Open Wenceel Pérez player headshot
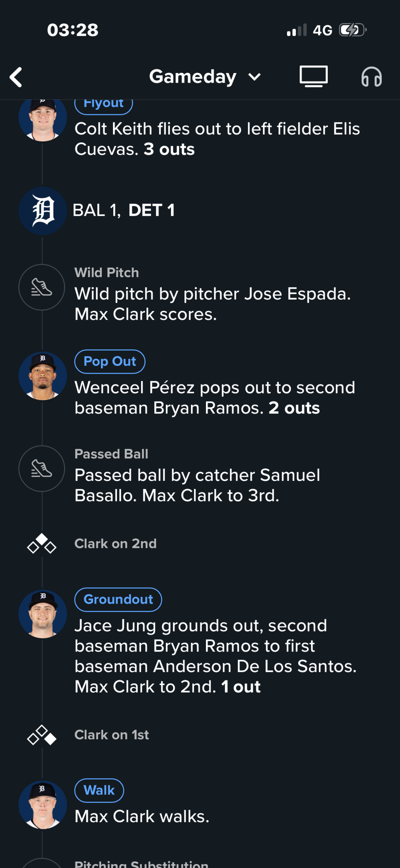This screenshot has width=400, height=868. coord(43,376)
